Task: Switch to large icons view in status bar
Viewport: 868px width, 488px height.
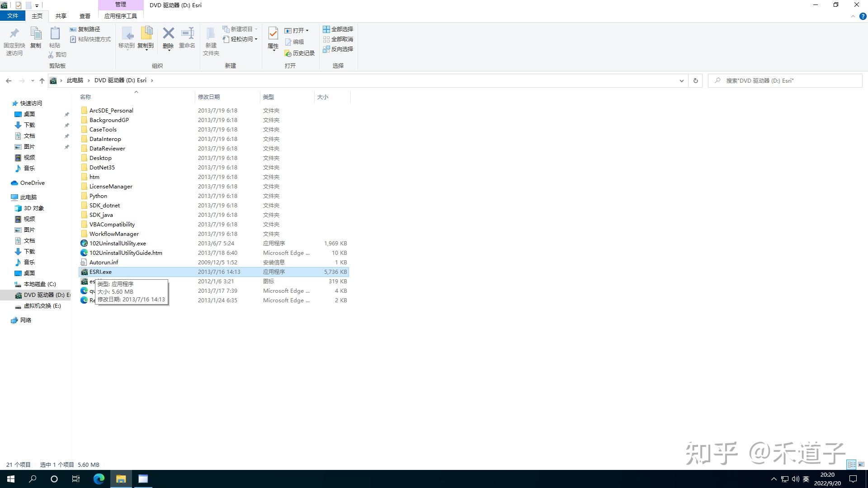Action: coord(861,464)
